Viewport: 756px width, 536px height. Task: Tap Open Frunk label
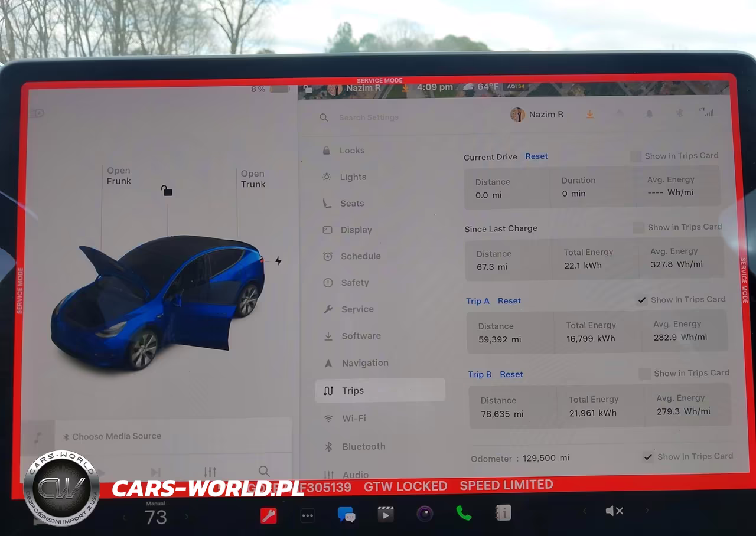point(119,176)
